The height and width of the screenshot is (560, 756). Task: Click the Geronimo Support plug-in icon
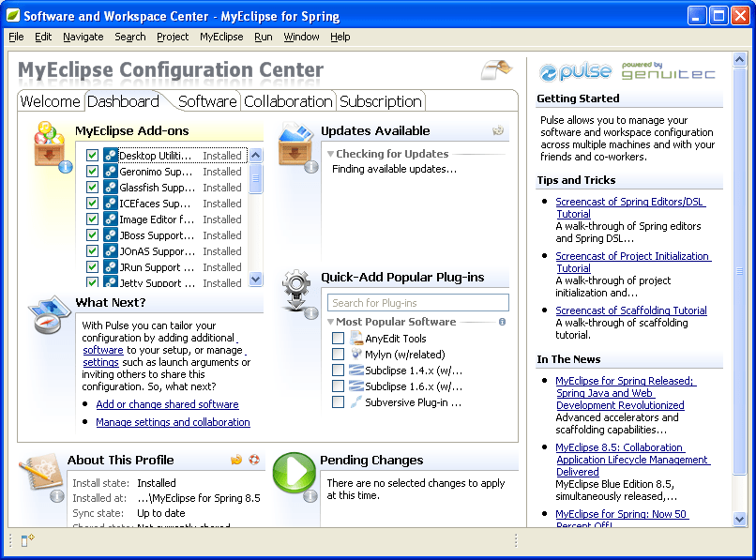click(111, 172)
